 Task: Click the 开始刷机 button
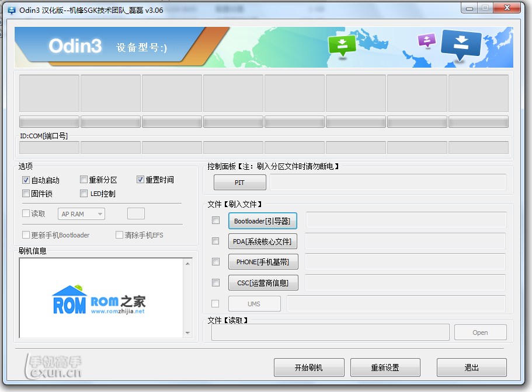point(309,367)
